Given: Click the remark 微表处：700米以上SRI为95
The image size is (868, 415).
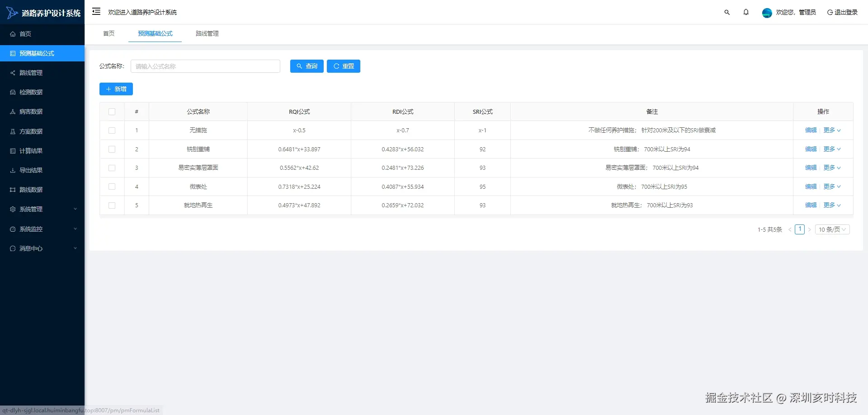Looking at the screenshot, I should coord(652,187).
